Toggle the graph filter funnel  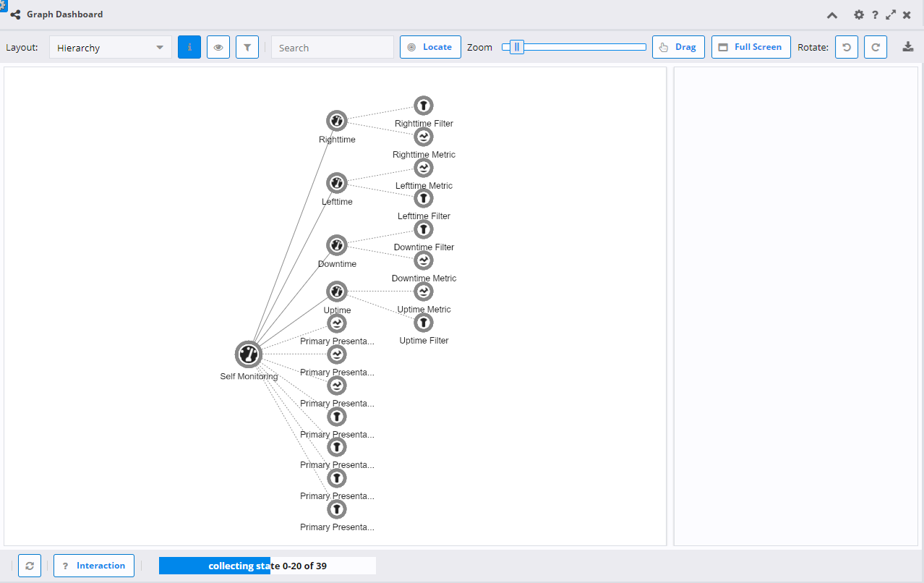(247, 46)
